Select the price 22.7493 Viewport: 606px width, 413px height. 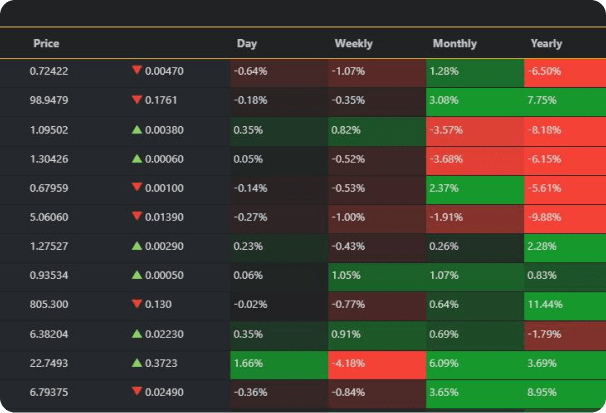[49, 363]
